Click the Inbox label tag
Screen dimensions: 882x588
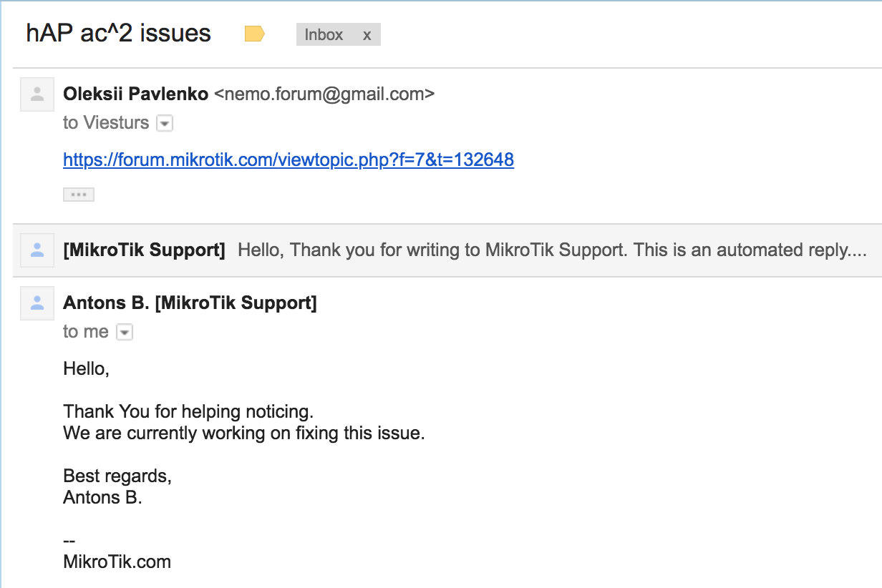[324, 34]
